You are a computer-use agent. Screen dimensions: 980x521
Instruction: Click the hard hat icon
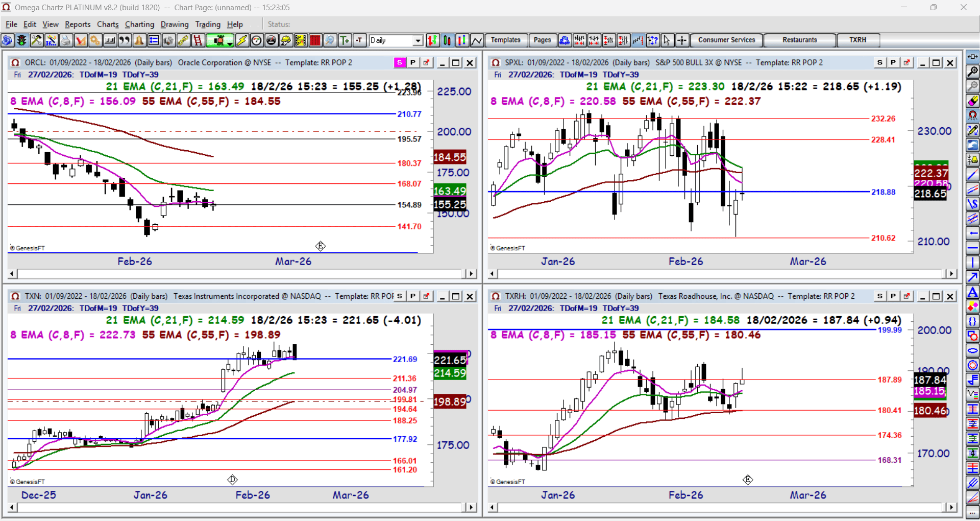[x=286, y=40]
